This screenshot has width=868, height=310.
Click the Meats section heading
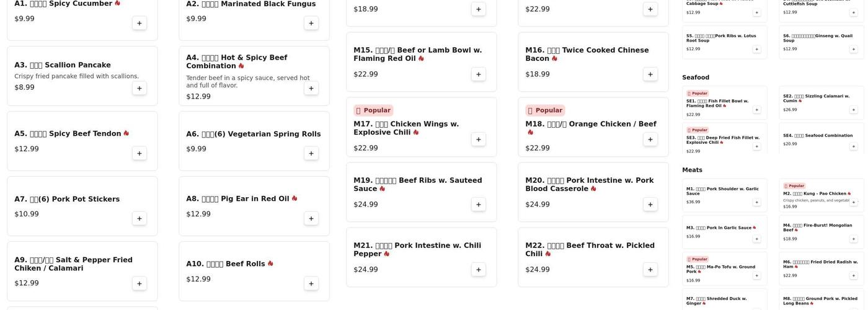692,170
